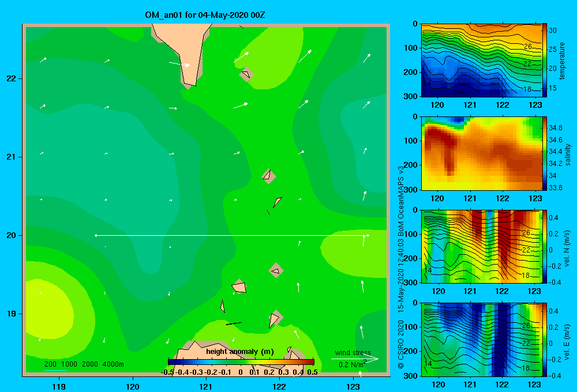Open the salinity depth section plot
Image resolution: width=577 pixels, height=392 pixels.
click(x=482, y=153)
